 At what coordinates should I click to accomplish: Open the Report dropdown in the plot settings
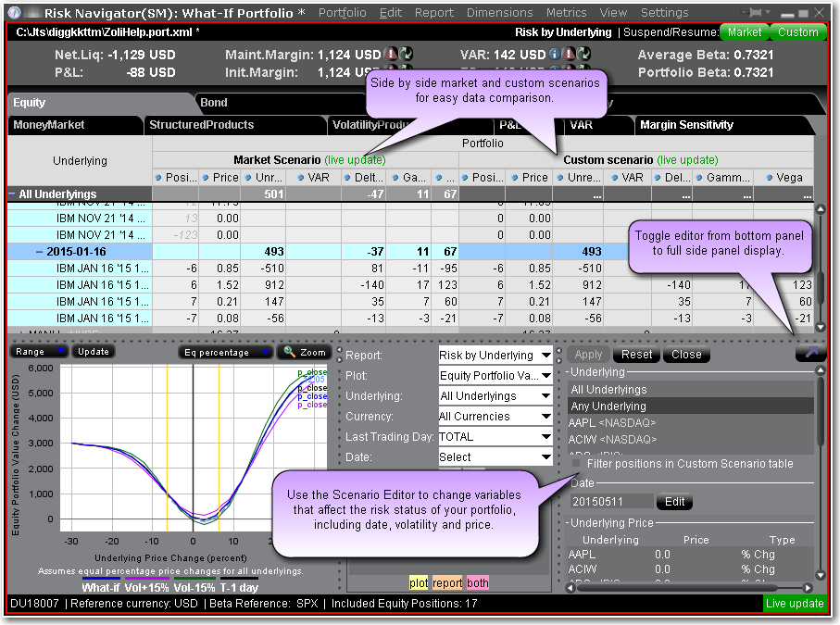(495, 356)
